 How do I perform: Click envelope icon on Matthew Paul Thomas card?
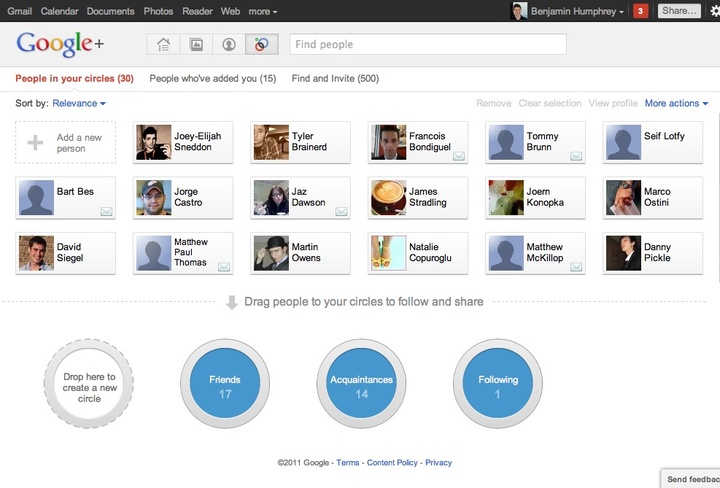(224, 267)
